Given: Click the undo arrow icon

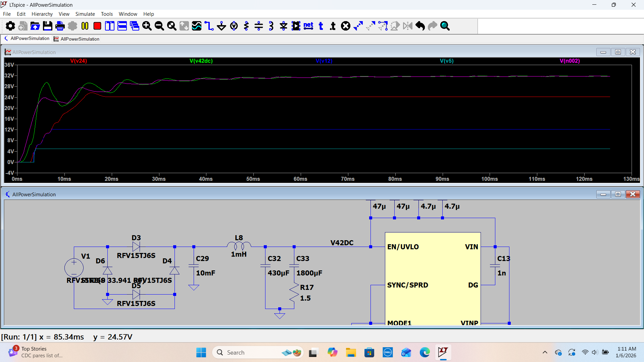Looking at the screenshot, I should [420, 26].
